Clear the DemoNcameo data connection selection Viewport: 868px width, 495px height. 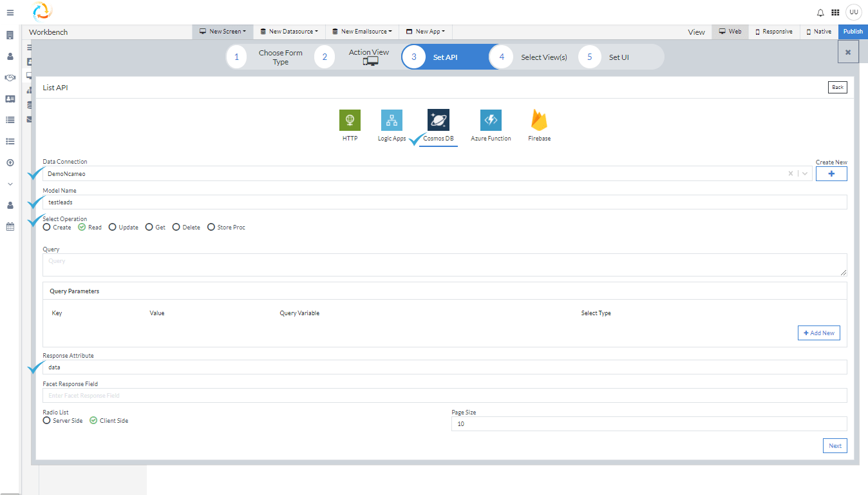791,173
